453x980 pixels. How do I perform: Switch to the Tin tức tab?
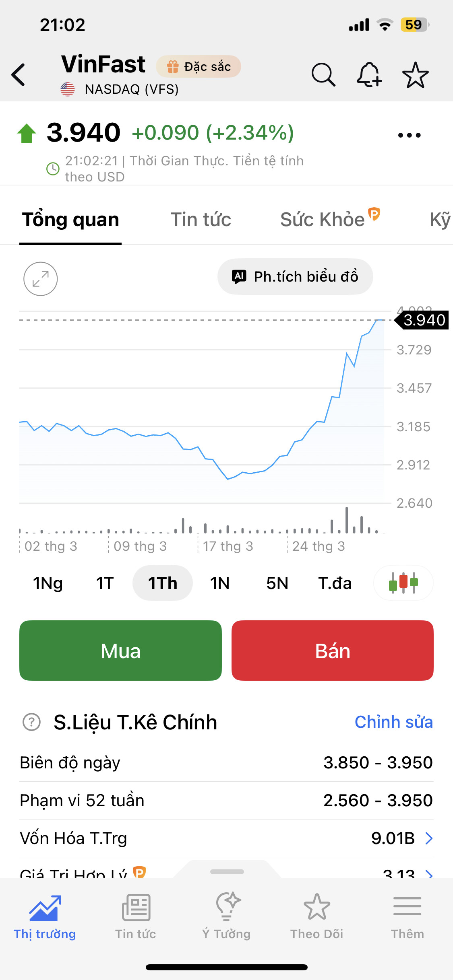coord(201,220)
